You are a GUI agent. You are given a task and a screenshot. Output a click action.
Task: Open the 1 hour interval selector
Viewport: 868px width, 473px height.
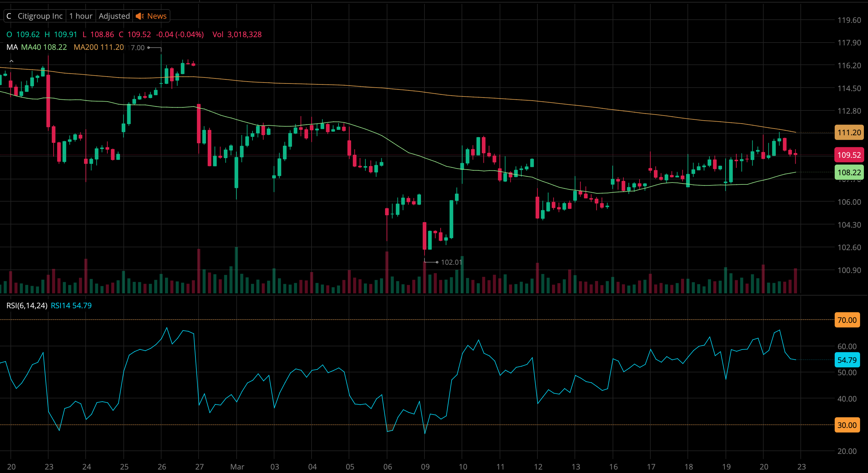tap(81, 16)
